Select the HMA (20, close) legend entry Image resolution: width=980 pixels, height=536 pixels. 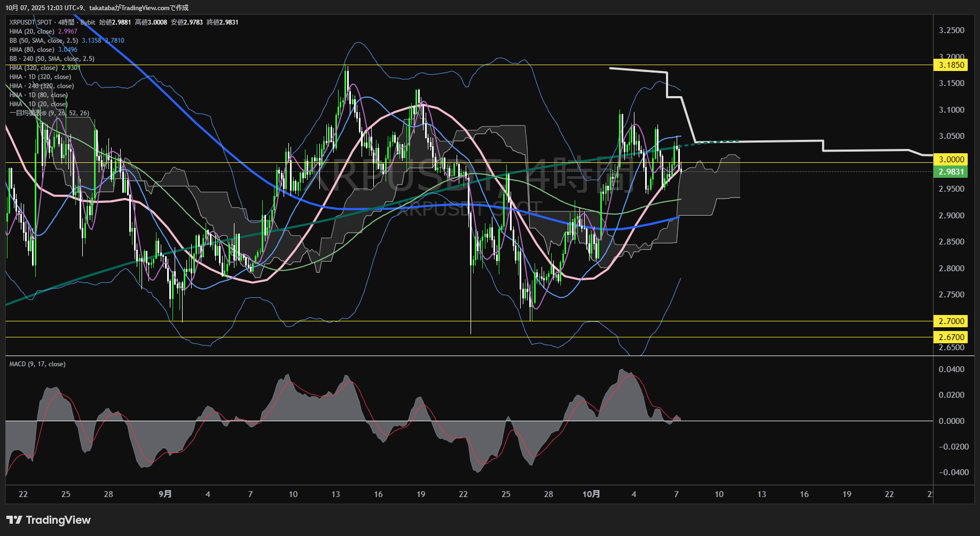pos(32,31)
